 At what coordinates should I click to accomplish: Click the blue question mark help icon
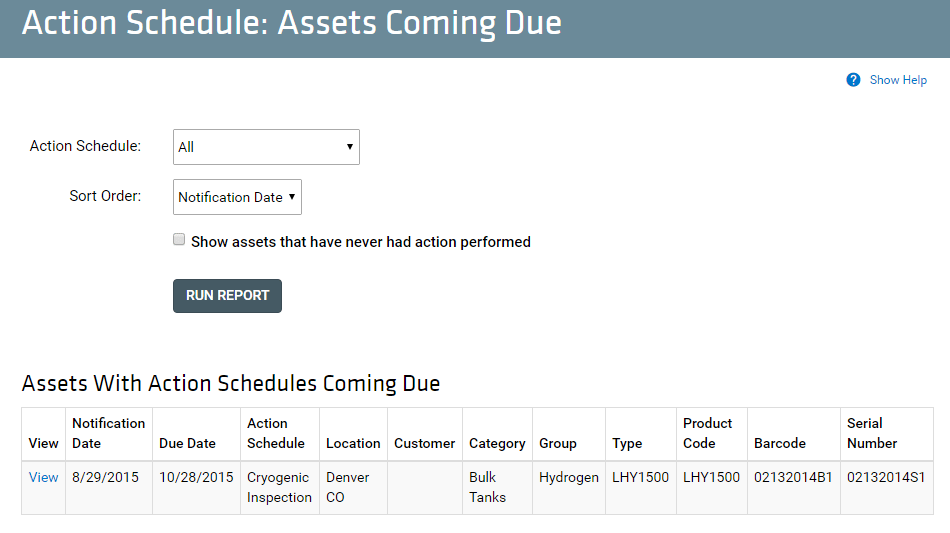coord(853,80)
